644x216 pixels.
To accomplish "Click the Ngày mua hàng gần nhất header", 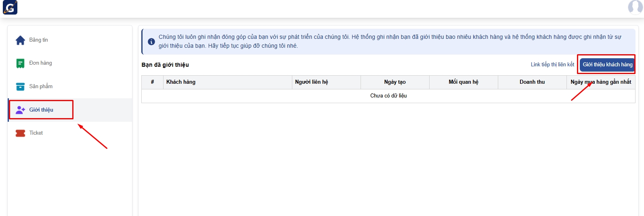I will tap(600, 82).
